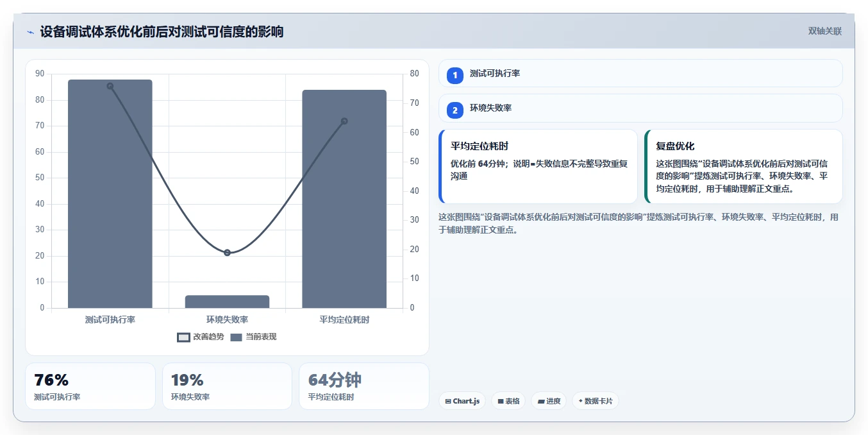868x435 pixels.
Task: Click the title 设备调试体系优化前后对测试可信度的影响
Action: [162, 32]
